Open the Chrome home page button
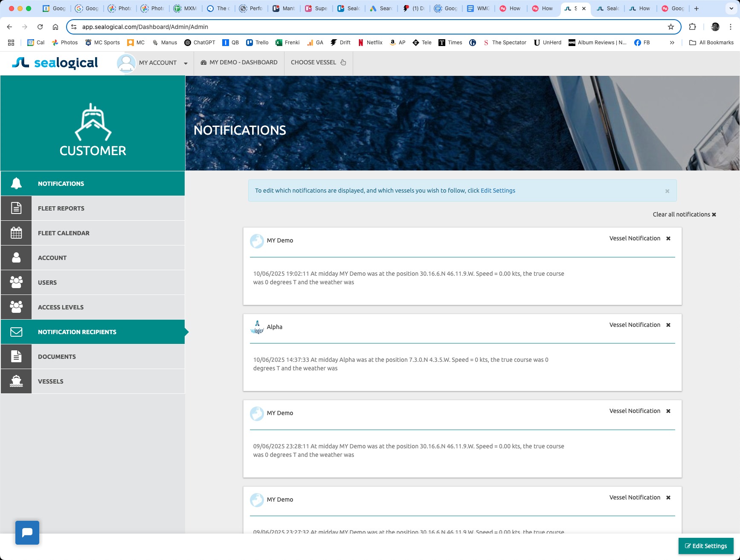The height and width of the screenshot is (560, 740). (55, 27)
